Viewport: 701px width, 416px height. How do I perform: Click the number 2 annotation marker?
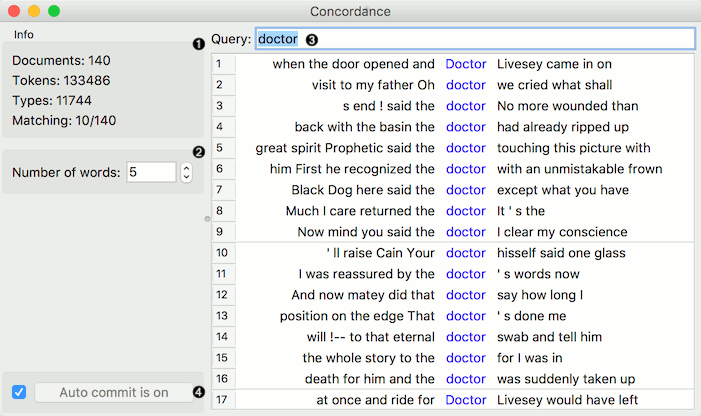[x=197, y=152]
